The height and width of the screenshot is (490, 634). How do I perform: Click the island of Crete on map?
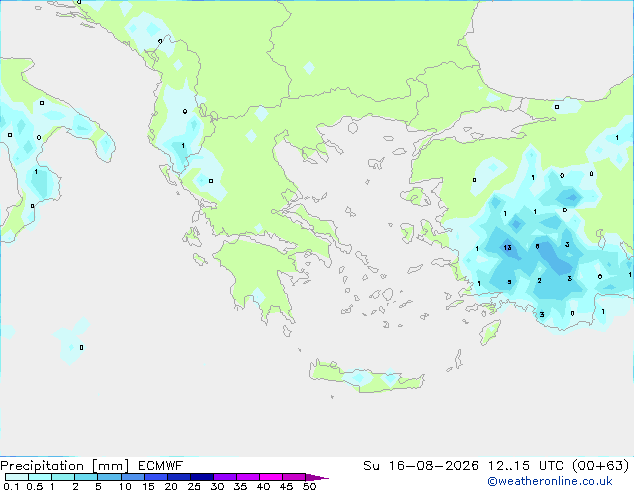click(366, 376)
